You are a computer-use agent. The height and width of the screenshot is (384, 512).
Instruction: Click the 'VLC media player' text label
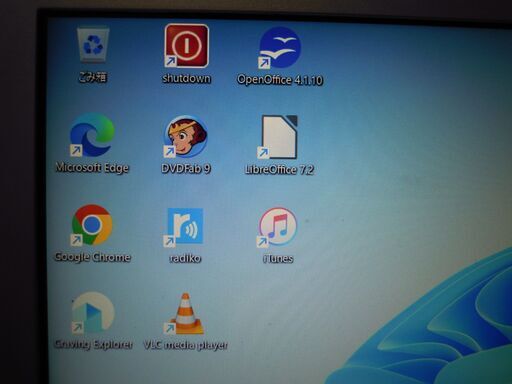186,345
